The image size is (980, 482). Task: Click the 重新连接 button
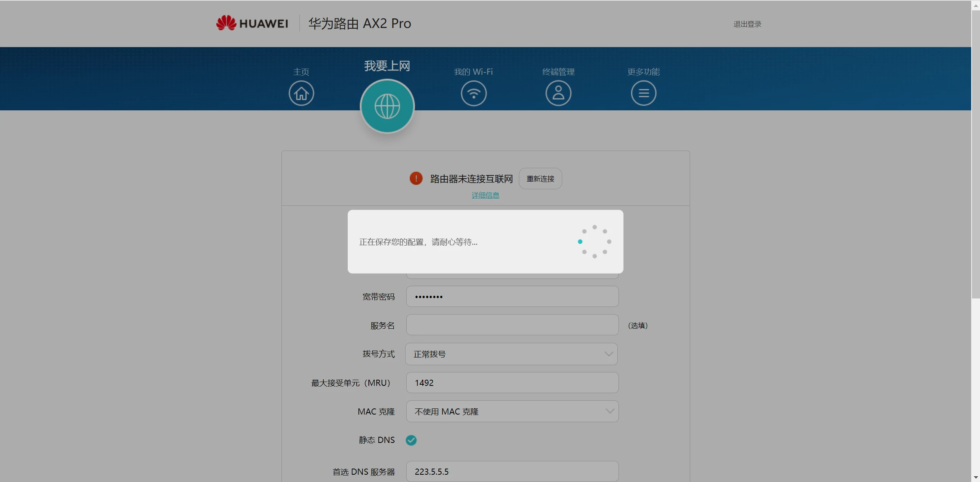tap(540, 179)
